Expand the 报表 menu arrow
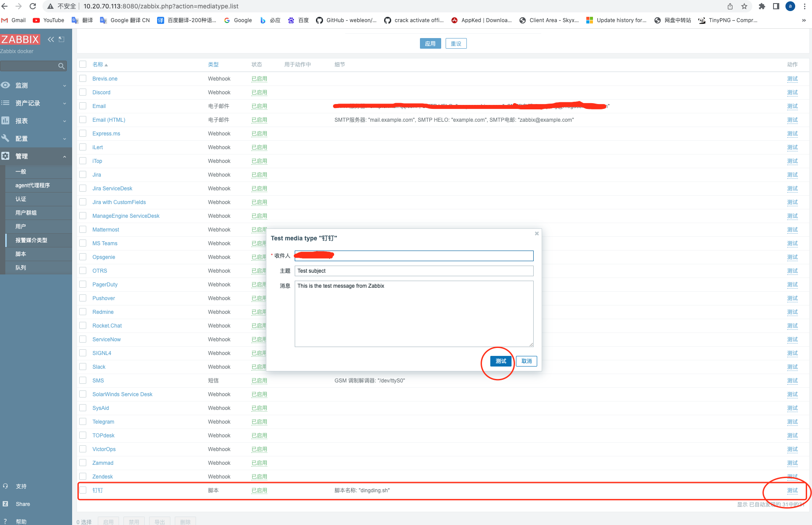 click(x=65, y=121)
